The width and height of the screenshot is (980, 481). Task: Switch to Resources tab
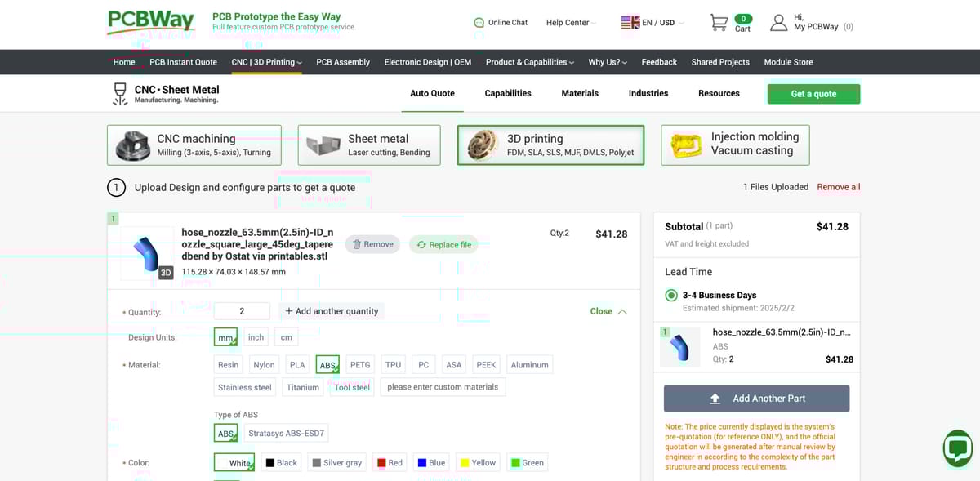pos(719,93)
